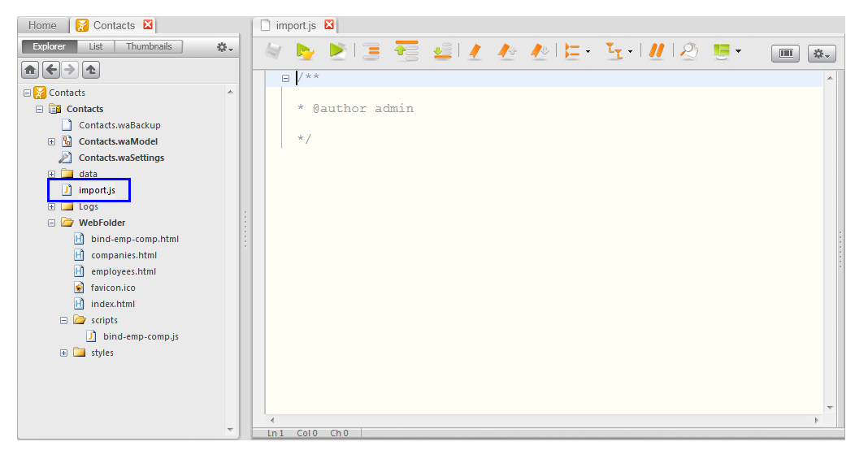868x459 pixels.
Task: Open the green layout view dropdown
Action: tap(727, 51)
